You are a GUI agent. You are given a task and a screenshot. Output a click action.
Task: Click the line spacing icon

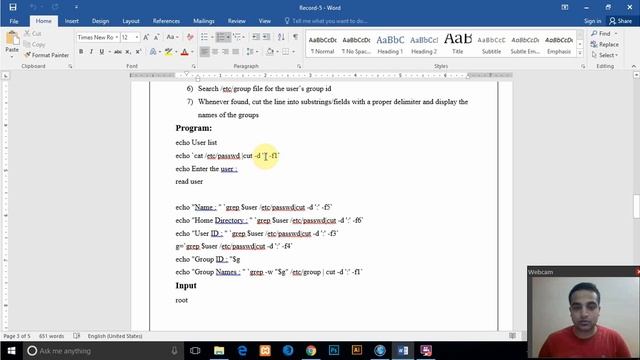tap(250, 52)
